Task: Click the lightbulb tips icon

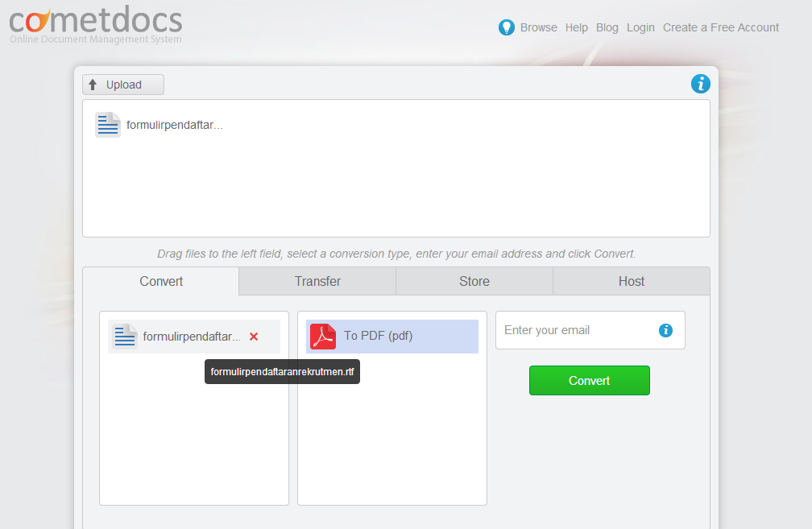Action: coord(507,27)
